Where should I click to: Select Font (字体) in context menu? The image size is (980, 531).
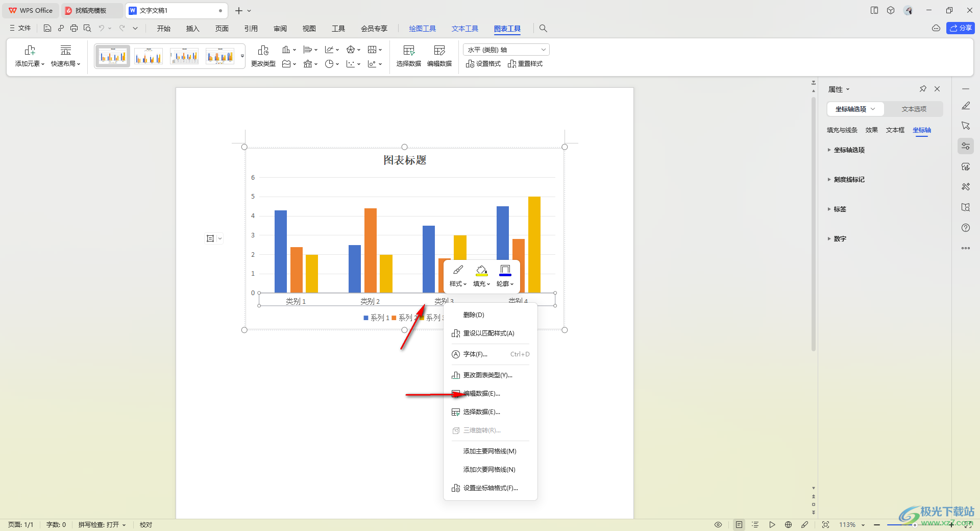[491, 354]
